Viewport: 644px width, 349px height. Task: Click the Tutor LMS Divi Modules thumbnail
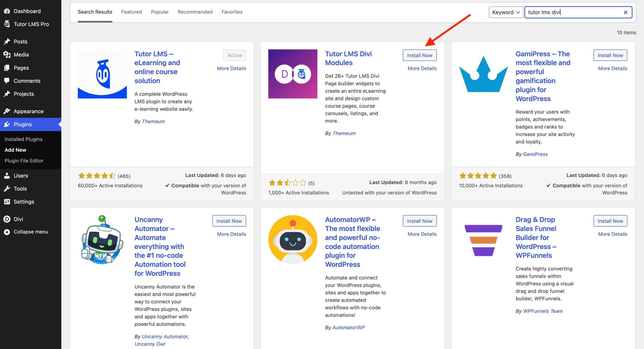(293, 74)
